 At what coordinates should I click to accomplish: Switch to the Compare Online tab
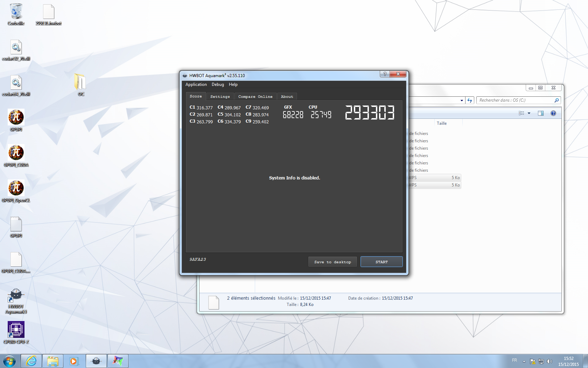point(255,96)
